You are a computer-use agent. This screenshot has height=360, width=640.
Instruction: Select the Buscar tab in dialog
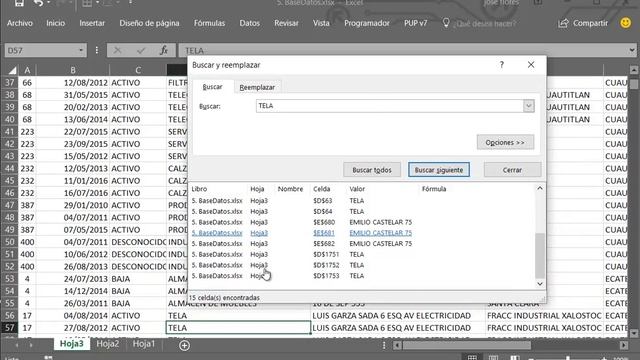coord(212,87)
